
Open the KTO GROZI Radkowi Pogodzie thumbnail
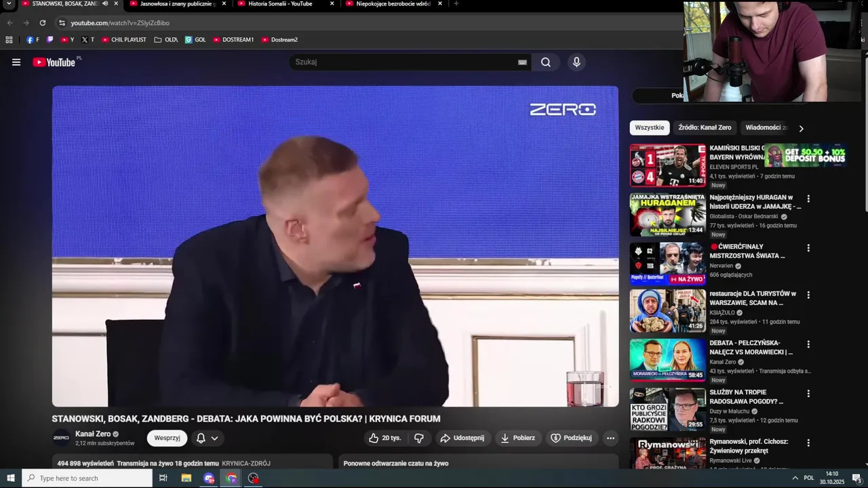[x=668, y=409]
